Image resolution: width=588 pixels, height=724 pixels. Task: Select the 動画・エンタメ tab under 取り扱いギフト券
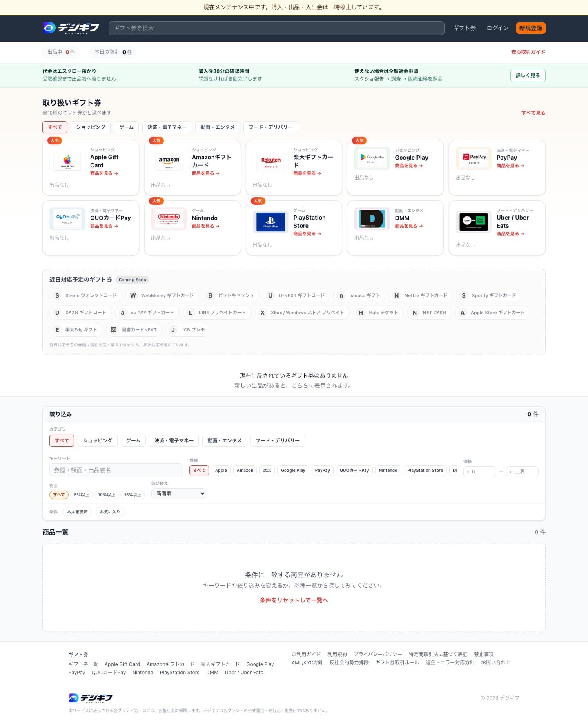[218, 127]
